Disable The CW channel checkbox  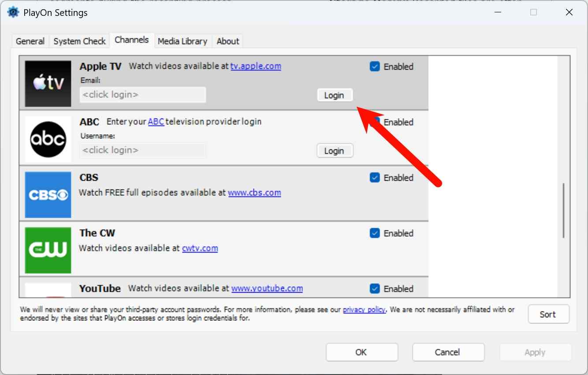click(x=375, y=233)
